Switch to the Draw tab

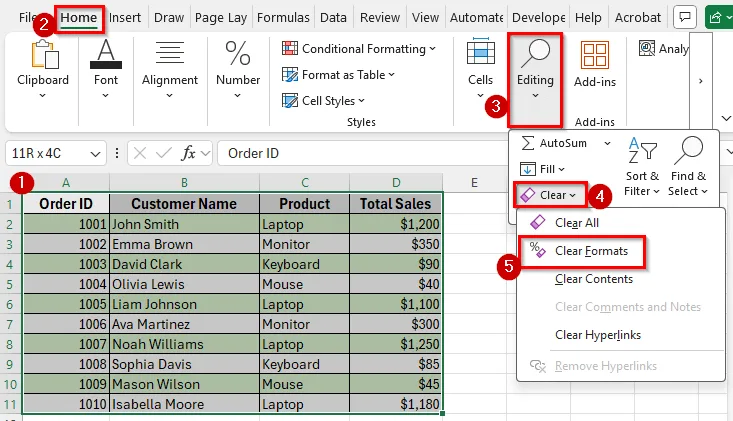click(x=169, y=17)
